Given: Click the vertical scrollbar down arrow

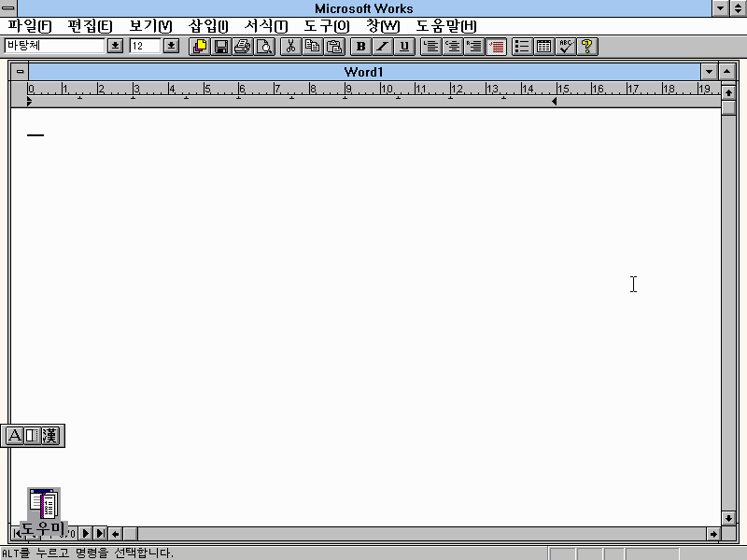Looking at the screenshot, I should (728, 518).
